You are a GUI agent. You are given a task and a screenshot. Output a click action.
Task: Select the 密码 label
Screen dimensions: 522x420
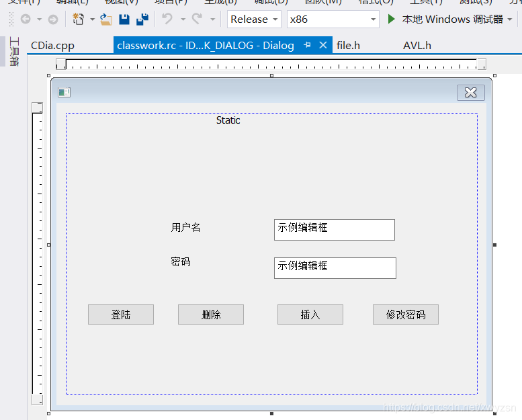(x=181, y=262)
